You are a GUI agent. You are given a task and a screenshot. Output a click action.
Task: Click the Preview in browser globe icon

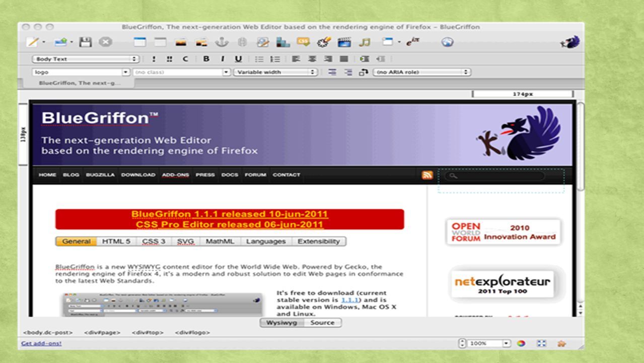(448, 42)
